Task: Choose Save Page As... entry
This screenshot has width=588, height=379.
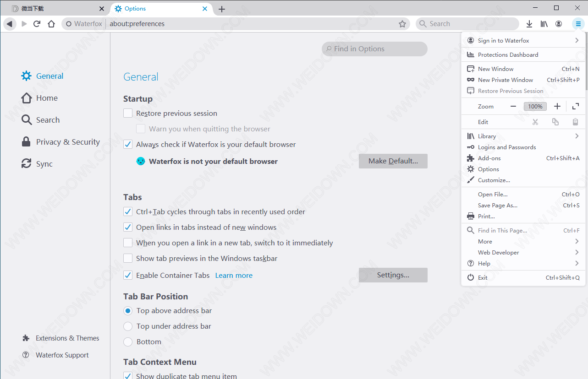Action: point(523,205)
